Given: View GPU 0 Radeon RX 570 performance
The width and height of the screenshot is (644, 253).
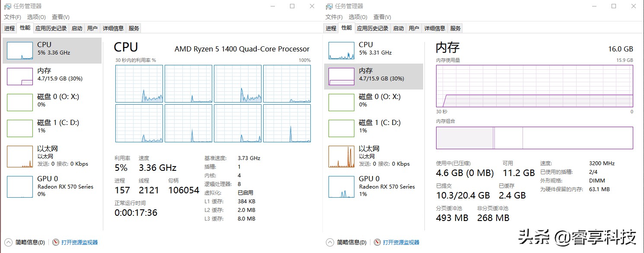Looking at the screenshot, I should [52, 187].
